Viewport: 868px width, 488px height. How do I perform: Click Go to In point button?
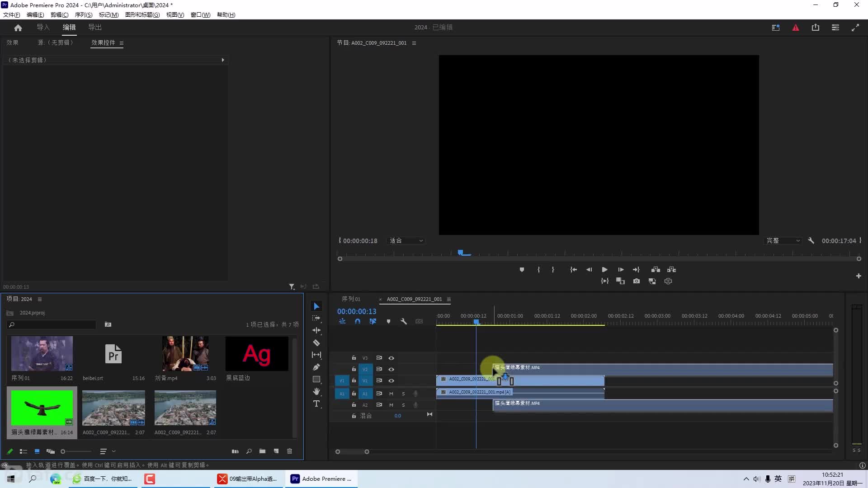coord(573,269)
